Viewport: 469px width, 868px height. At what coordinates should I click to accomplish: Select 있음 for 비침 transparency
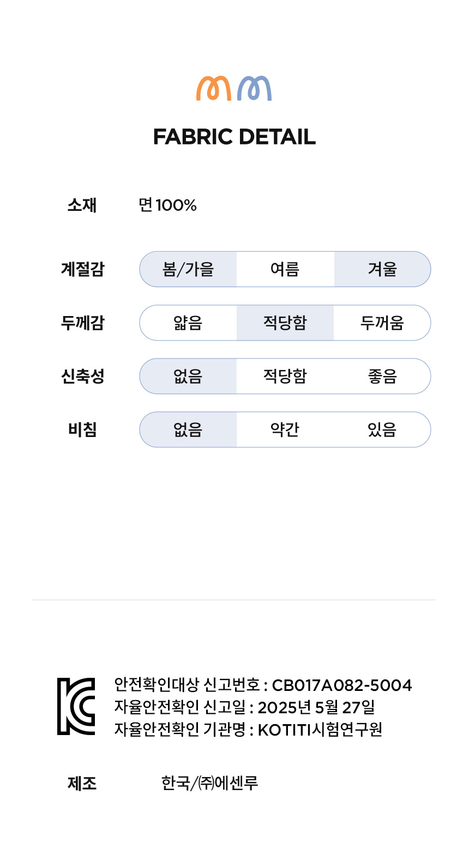tap(382, 429)
